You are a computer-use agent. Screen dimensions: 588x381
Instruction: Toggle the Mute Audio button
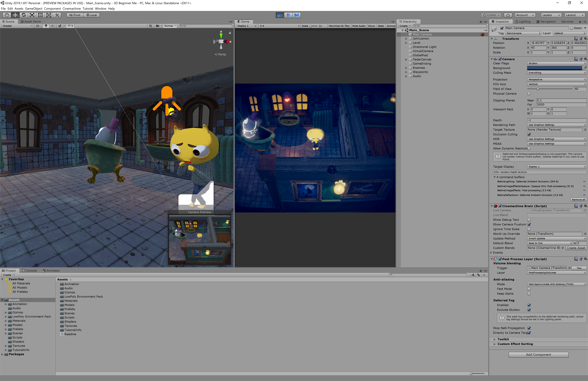358,26
